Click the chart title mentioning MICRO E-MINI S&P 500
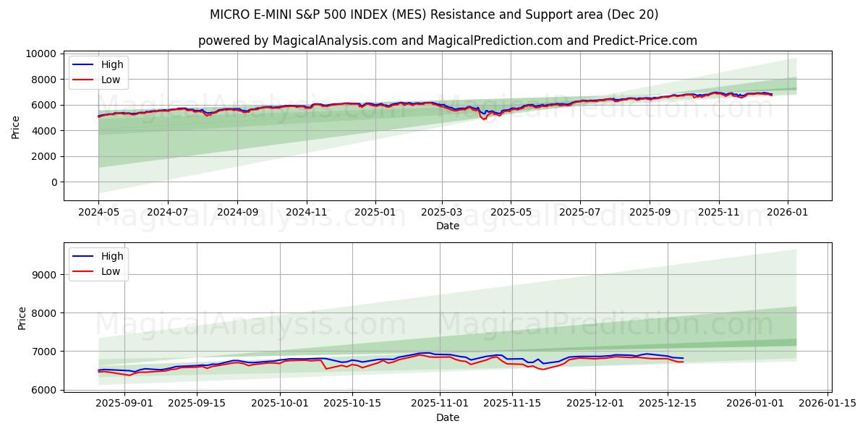This screenshot has height=434, width=868. [436, 12]
